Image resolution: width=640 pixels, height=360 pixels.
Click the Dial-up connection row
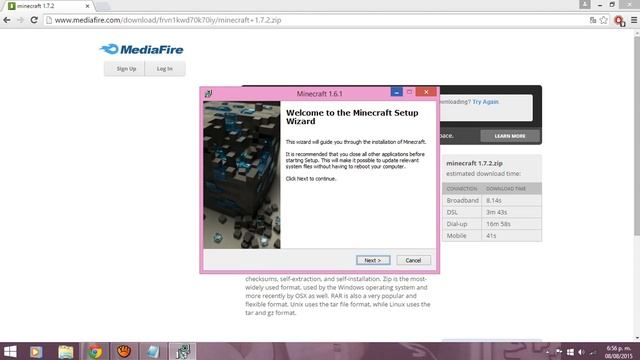pyautogui.click(x=492, y=224)
